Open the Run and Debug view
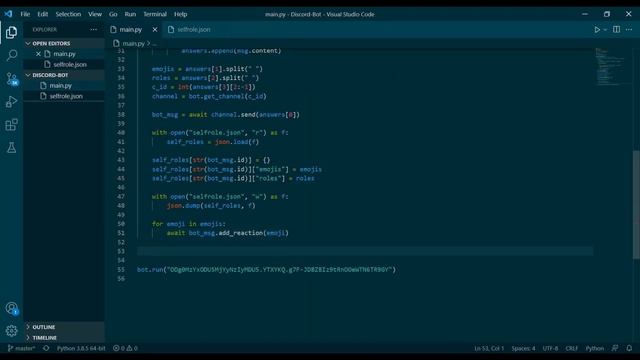Viewport: 640px width, 360px height. point(11,101)
